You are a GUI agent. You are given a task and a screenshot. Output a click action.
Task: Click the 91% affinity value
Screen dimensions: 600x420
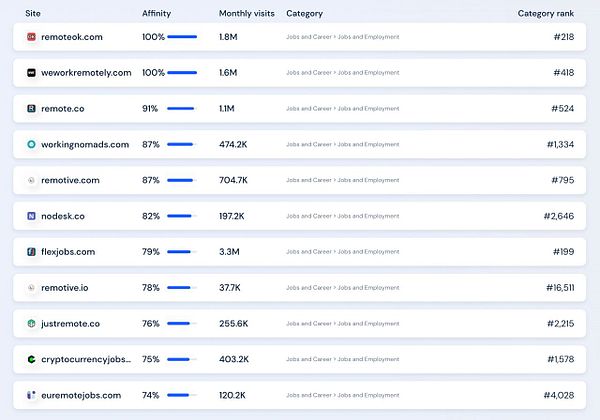[150, 109]
